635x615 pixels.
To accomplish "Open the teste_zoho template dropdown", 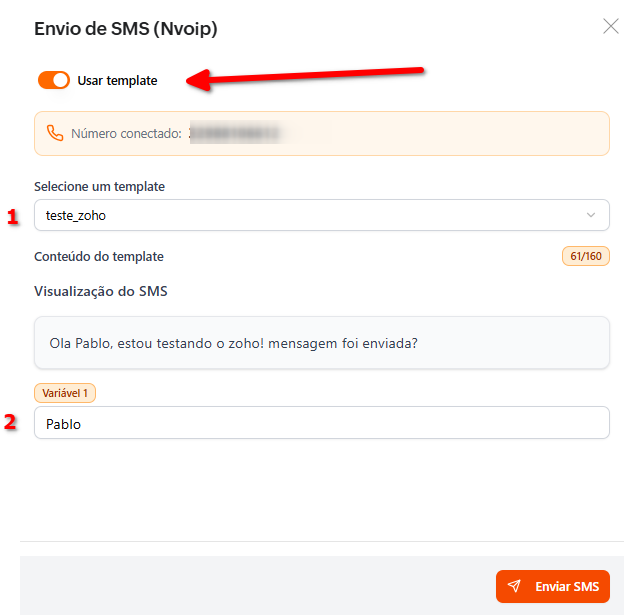I will 320,215.
